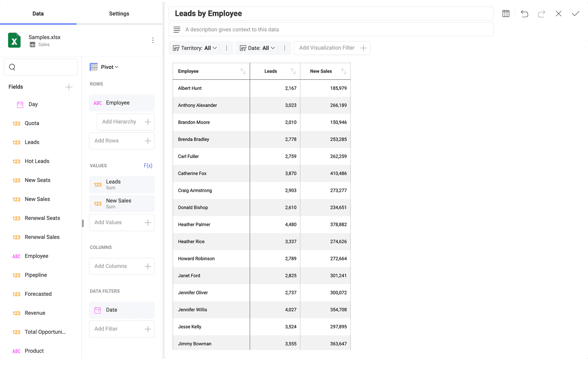Open Territory filter options menu
The image size is (588, 374).
point(226,48)
